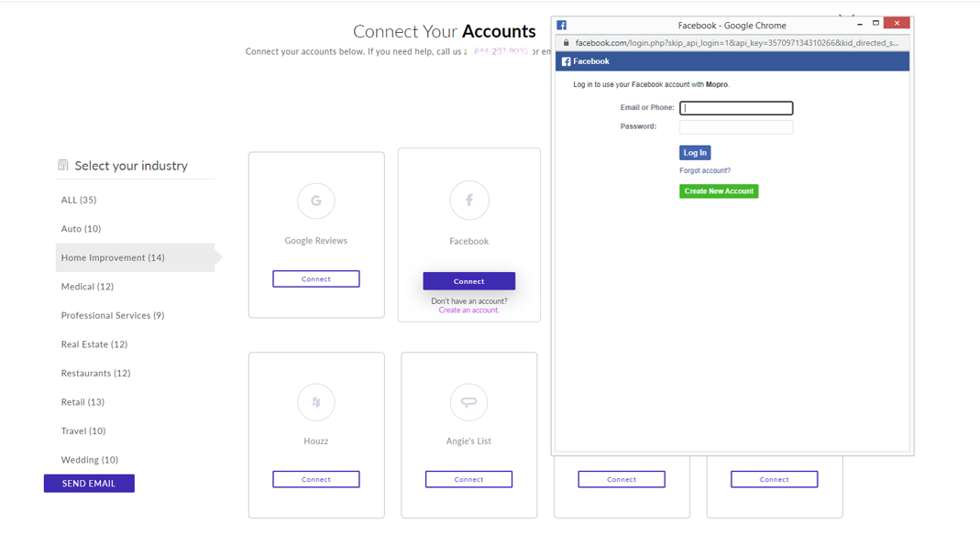Select the Wedding (10) industry
The image size is (980, 545).
pyautogui.click(x=89, y=460)
